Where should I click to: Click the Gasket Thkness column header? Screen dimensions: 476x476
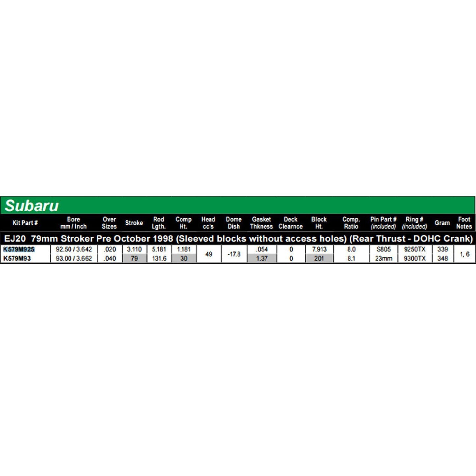pyautogui.click(x=262, y=223)
